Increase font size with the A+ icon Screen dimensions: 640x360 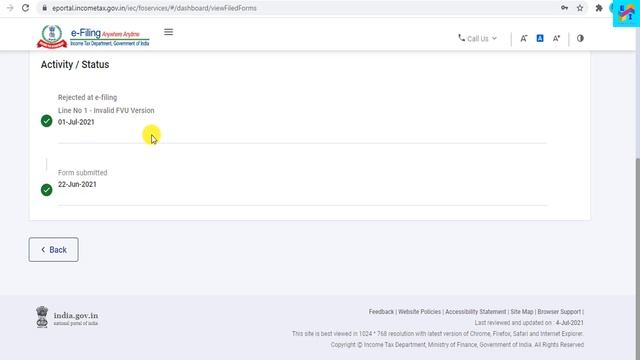[556, 38]
